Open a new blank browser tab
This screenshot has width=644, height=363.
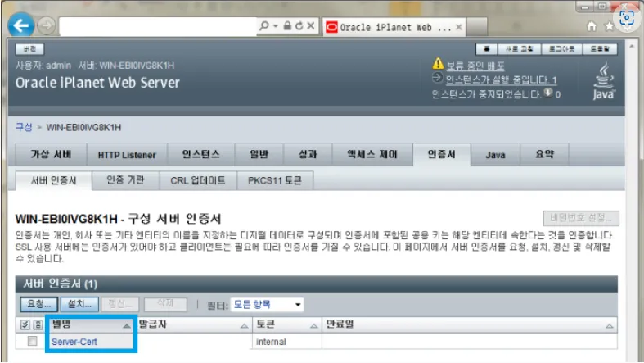[477, 27]
